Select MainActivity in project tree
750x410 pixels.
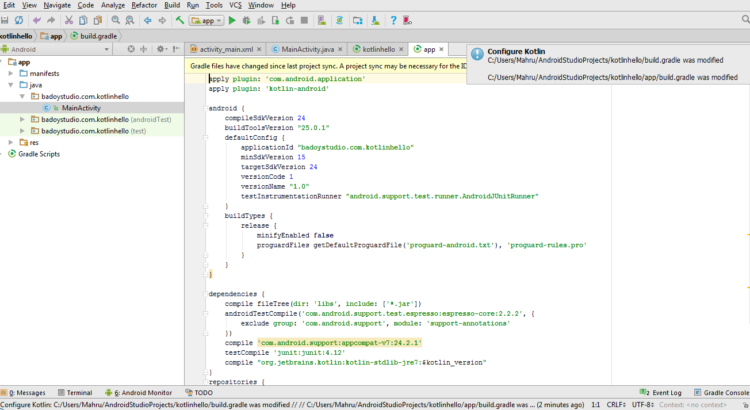[x=82, y=107]
